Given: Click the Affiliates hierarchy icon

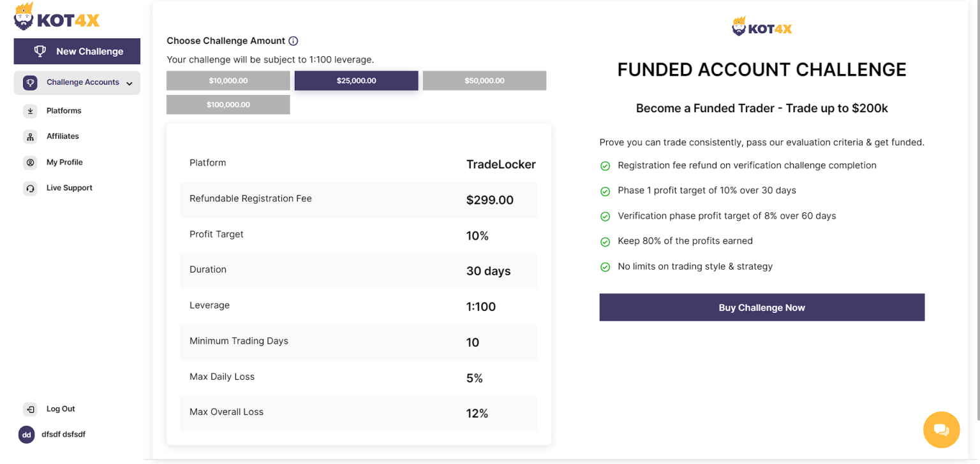Looking at the screenshot, I should (30, 136).
